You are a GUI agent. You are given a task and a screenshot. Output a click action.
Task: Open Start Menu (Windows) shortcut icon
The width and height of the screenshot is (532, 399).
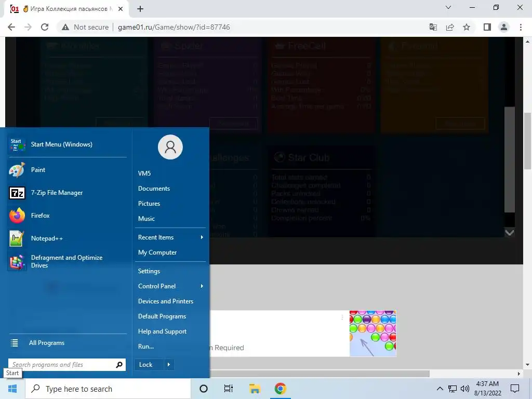pos(17,144)
